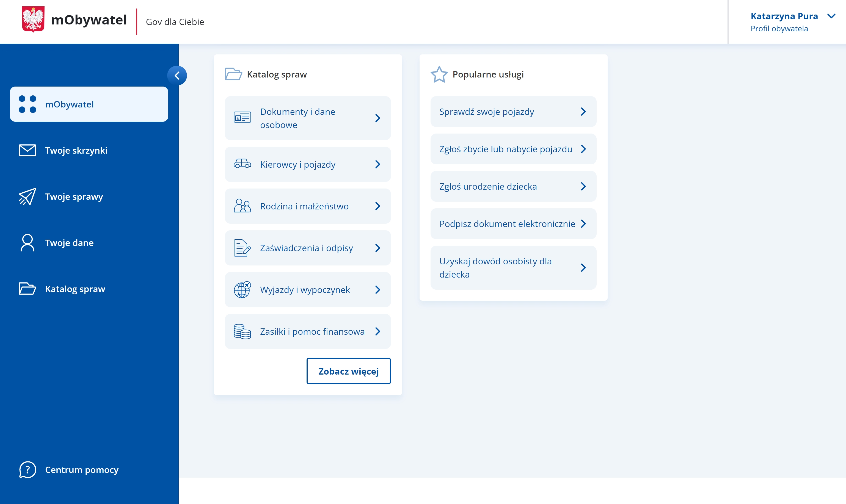Viewport: 846px width, 504px height.
Task: Open Katalog spraw in the sidebar
Action: 89,289
